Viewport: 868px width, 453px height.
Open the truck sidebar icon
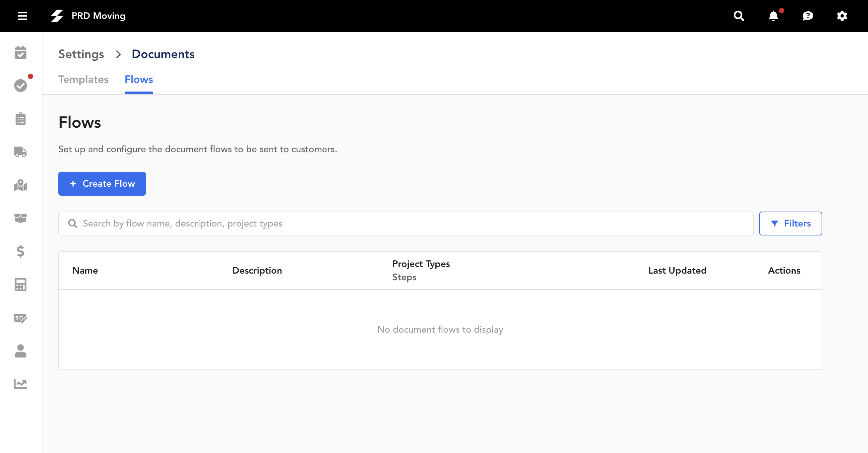point(21,152)
